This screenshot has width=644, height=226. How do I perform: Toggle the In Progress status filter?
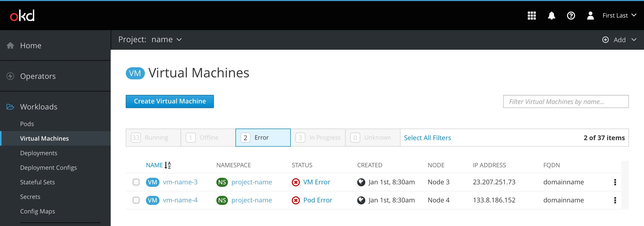pos(318,138)
